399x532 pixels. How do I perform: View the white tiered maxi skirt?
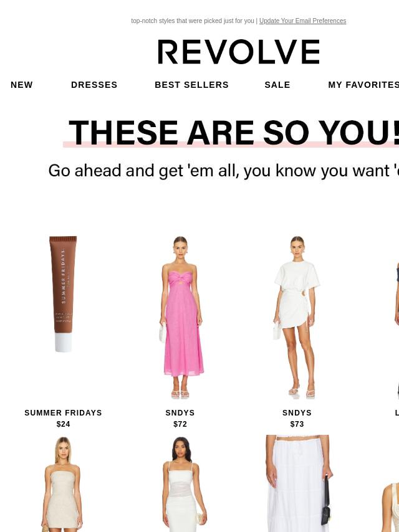tap(299, 483)
